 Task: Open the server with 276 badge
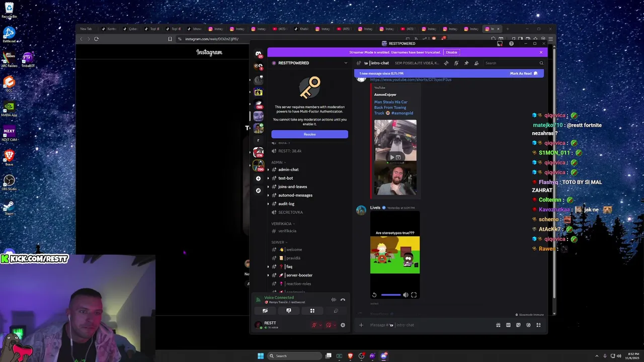coord(258,152)
